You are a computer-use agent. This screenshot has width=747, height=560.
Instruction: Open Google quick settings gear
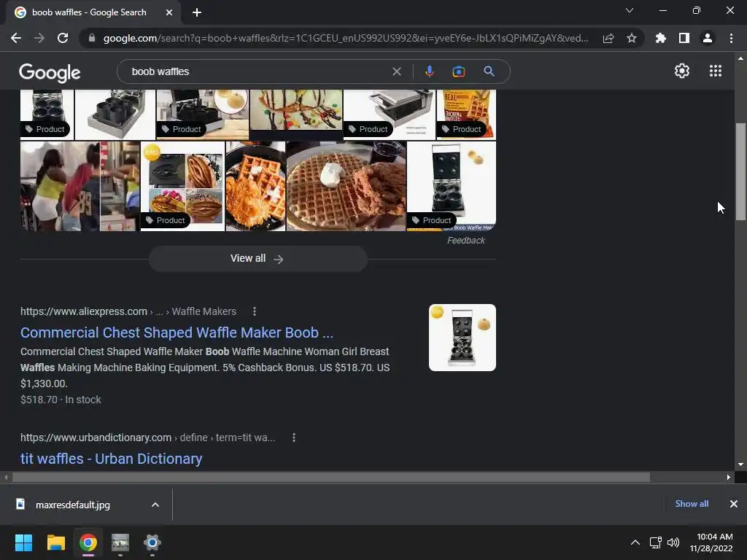coord(682,71)
